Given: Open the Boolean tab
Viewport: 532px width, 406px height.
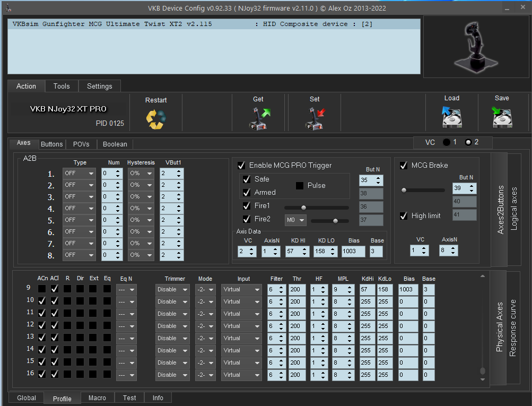Looking at the screenshot, I should coord(115,144).
